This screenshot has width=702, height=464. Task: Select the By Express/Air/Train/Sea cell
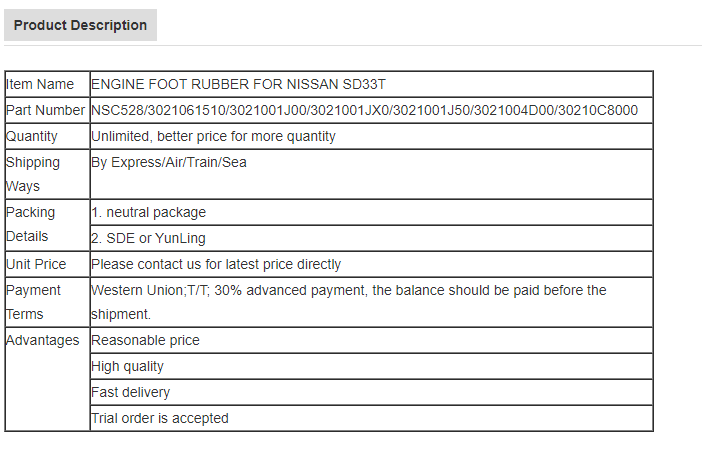pyautogui.click(x=372, y=175)
